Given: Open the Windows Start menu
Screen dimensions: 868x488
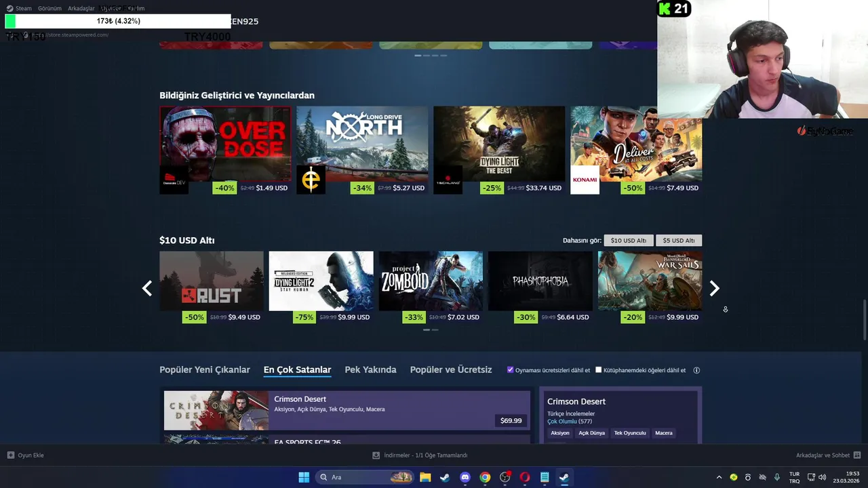Looking at the screenshot, I should [304, 477].
